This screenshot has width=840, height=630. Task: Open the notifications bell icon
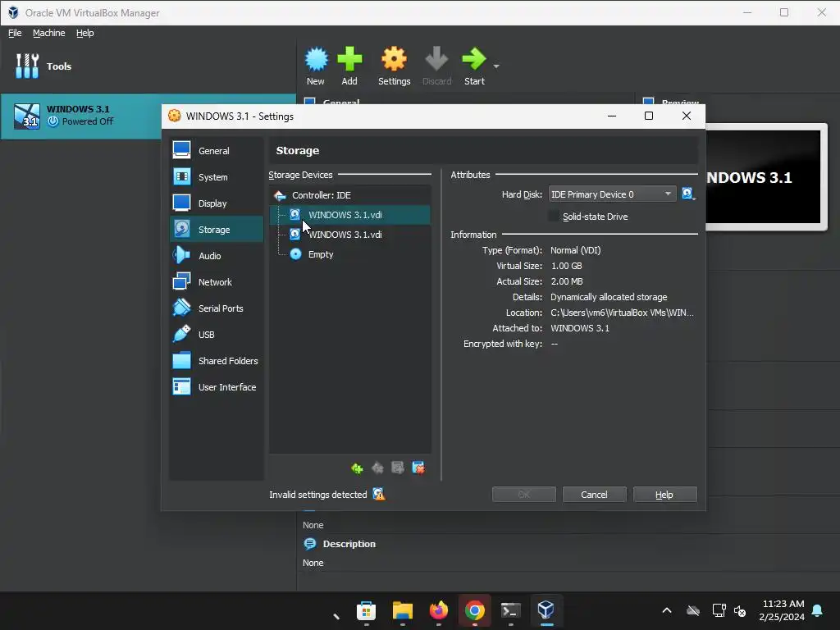(x=818, y=610)
